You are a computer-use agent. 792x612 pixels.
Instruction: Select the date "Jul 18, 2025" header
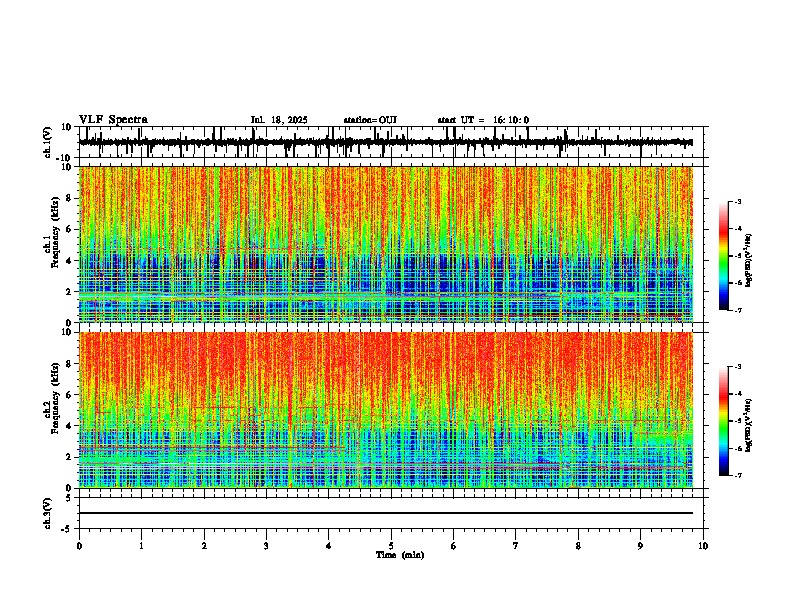pyautogui.click(x=279, y=120)
